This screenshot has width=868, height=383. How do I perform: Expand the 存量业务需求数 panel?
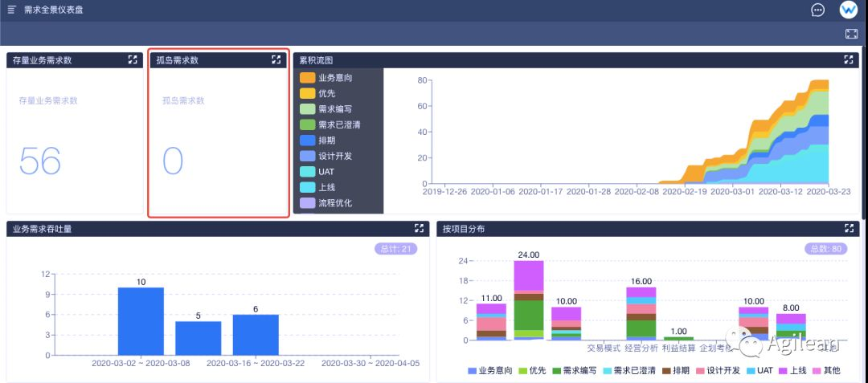(133, 59)
